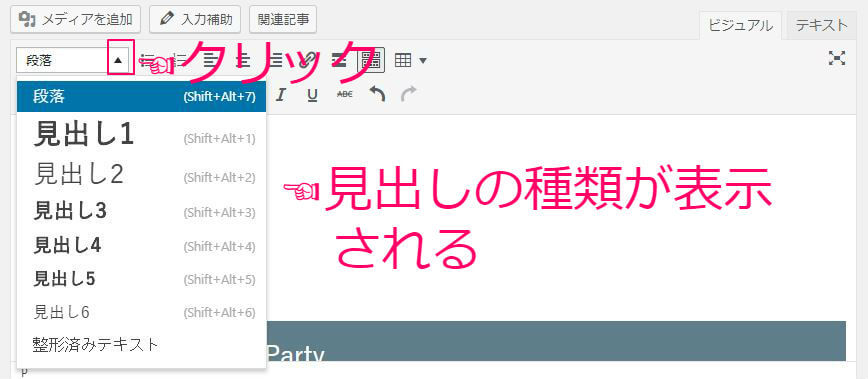The width and height of the screenshot is (868, 379).
Task: Insert a link with the chain icon
Action: pos(307,61)
